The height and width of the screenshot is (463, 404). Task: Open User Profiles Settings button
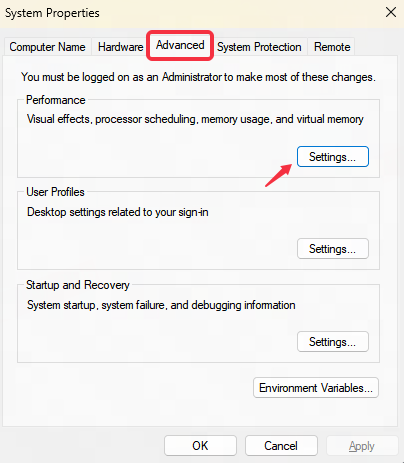click(333, 249)
